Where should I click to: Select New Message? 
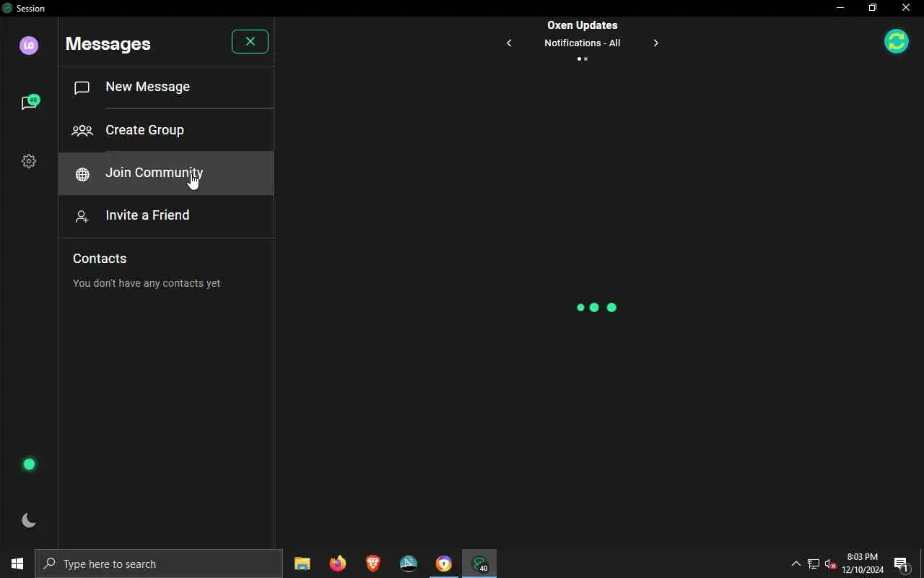click(x=166, y=87)
